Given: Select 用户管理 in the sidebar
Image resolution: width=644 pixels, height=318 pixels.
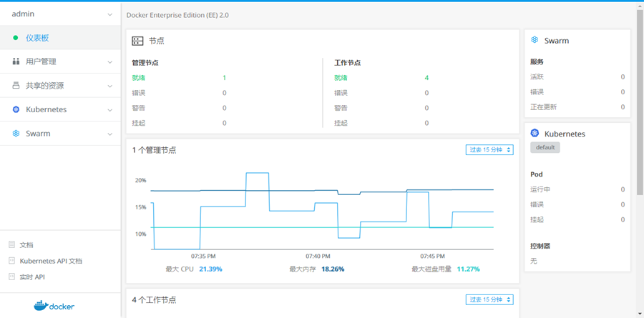Looking at the screenshot, I should tap(60, 62).
